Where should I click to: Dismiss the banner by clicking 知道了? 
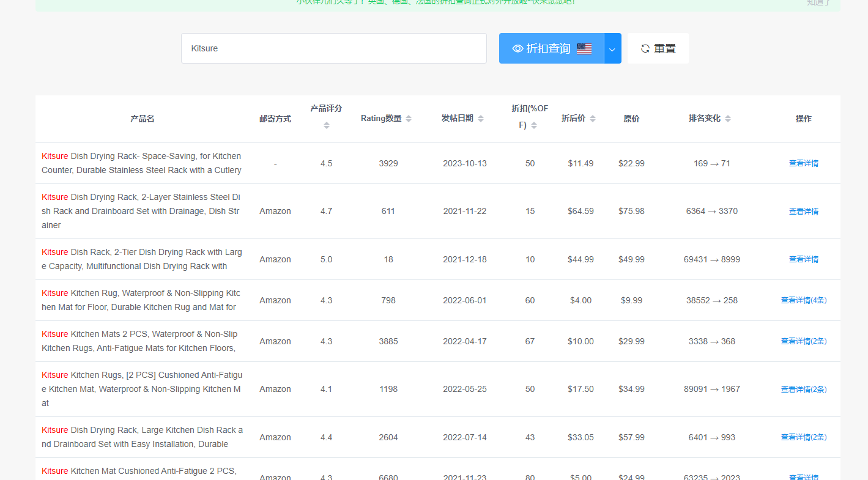(x=817, y=3)
